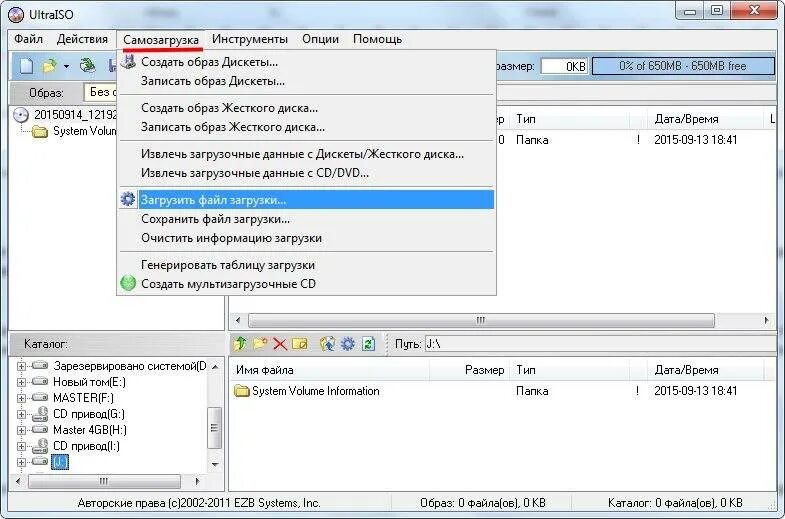Choose Сохранить файл загрузки menu entry
The height and width of the screenshot is (519, 785).
point(306,219)
